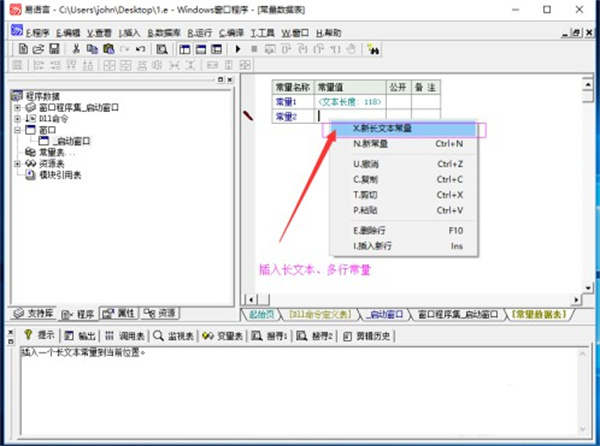Switch to the 资源 panel tab
This screenshot has width=600, height=446.
160,314
